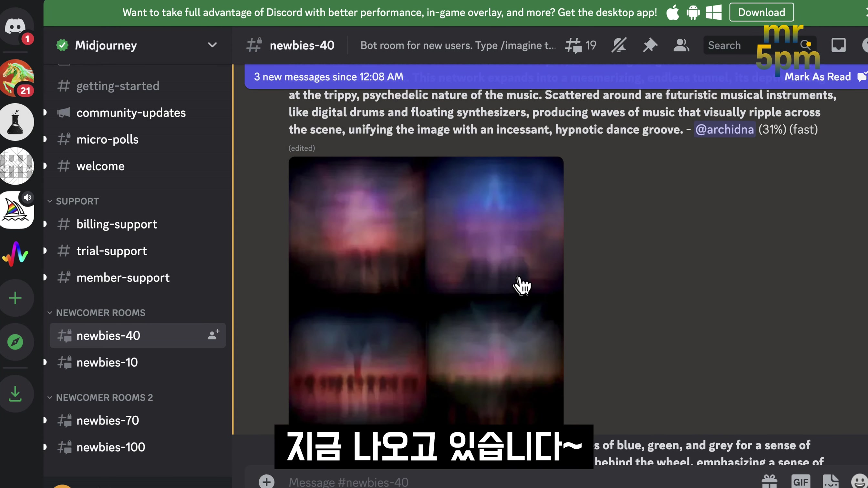
Task: Click the attachment plus button in message bar
Action: click(266, 482)
